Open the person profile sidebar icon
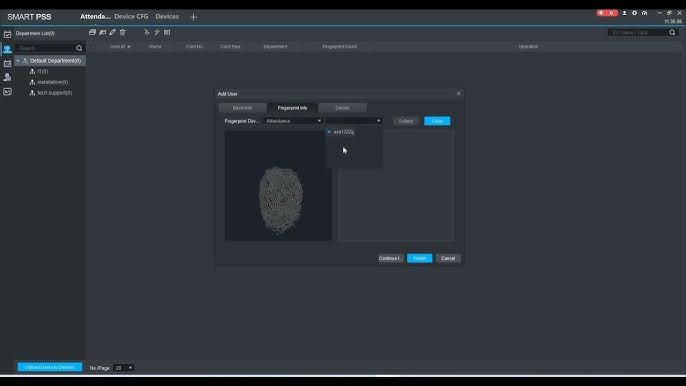This screenshot has width=686, height=386. (7, 77)
